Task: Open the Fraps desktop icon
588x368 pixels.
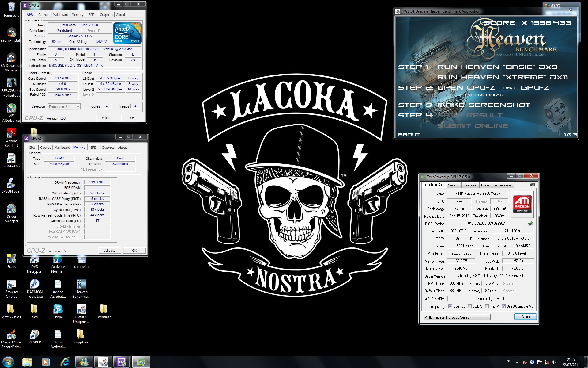Action: pyautogui.click(x=11, y=261)
